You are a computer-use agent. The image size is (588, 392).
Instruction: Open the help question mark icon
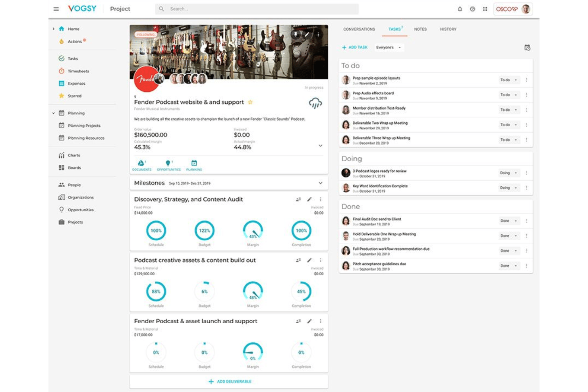click(x=472, y=9)
